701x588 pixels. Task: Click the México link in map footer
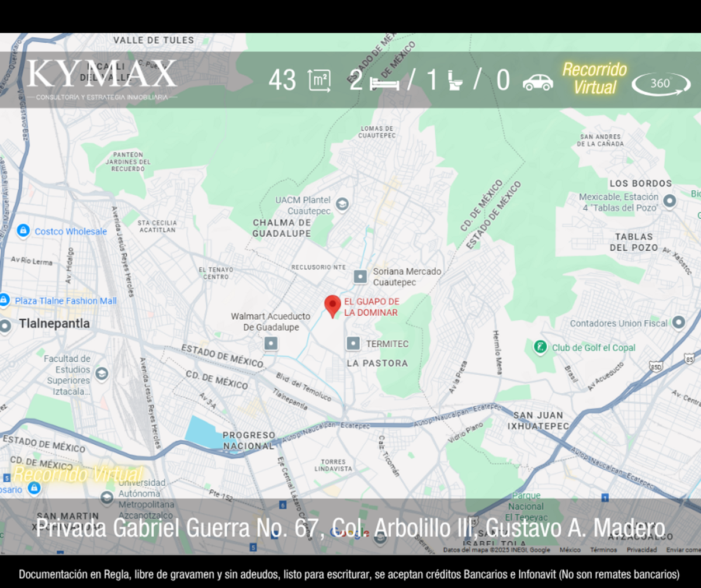[x=570, y=550]
